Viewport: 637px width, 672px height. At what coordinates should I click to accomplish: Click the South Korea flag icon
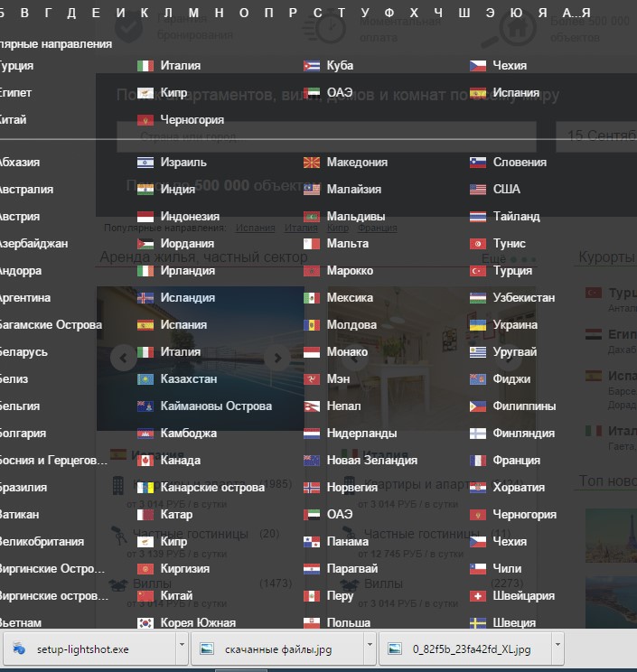(145, 623)
